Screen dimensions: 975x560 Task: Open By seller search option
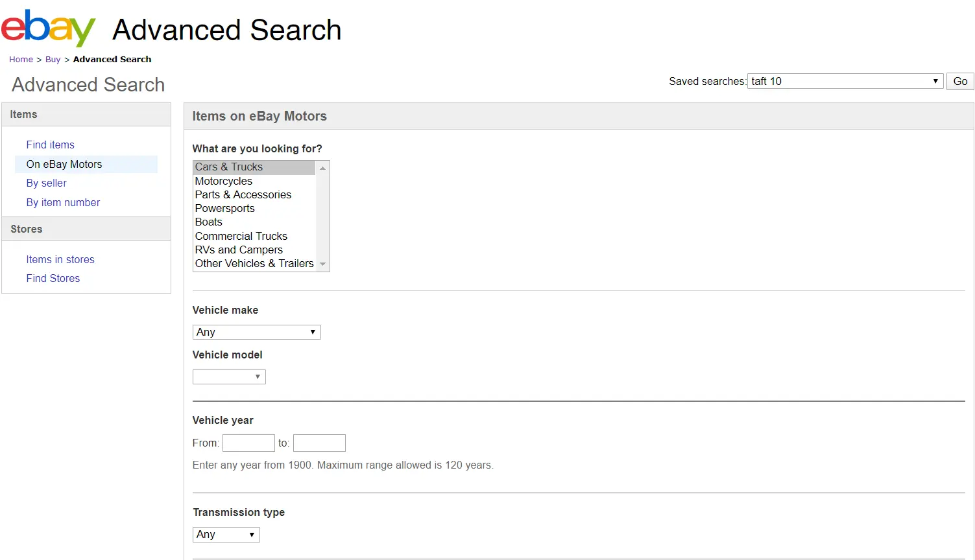pos(46,183)
